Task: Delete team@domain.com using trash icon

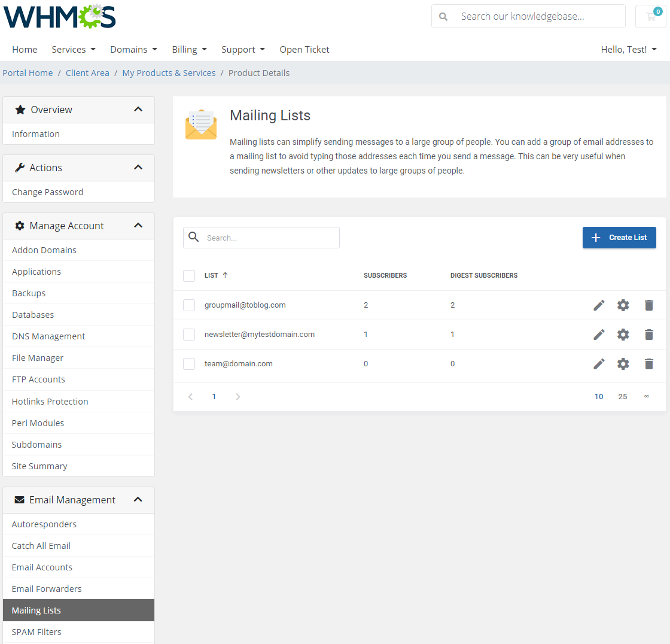Action: coord(648,364)
